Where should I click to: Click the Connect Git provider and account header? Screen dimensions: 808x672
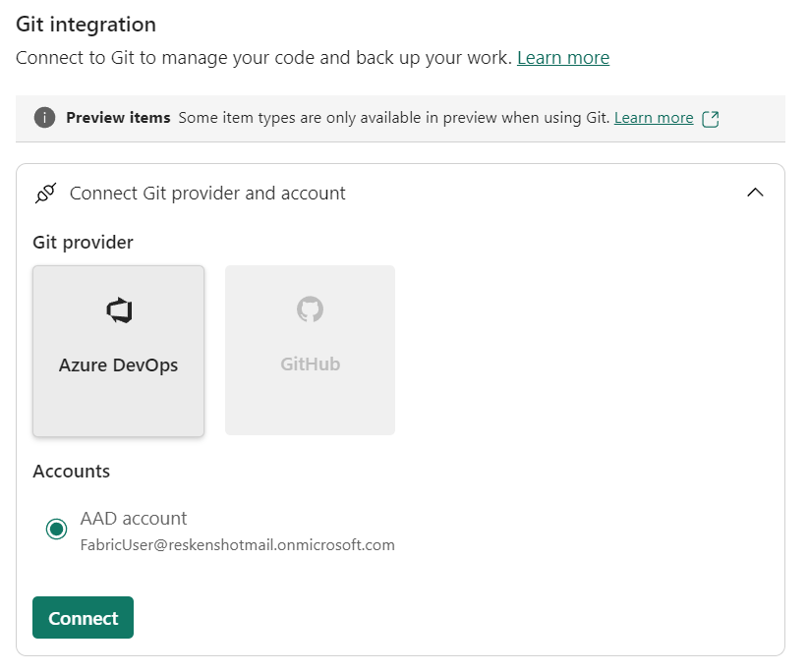[x=207, y=194]
